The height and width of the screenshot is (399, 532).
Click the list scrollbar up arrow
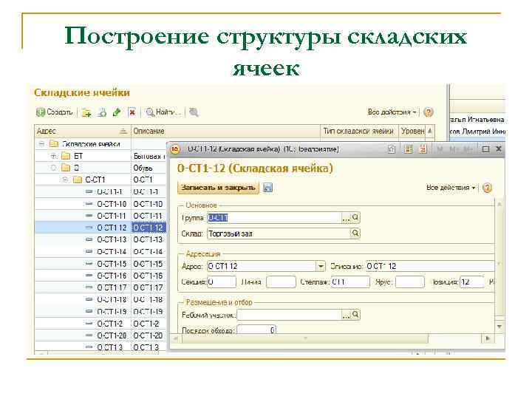click(x=430, y=131)
